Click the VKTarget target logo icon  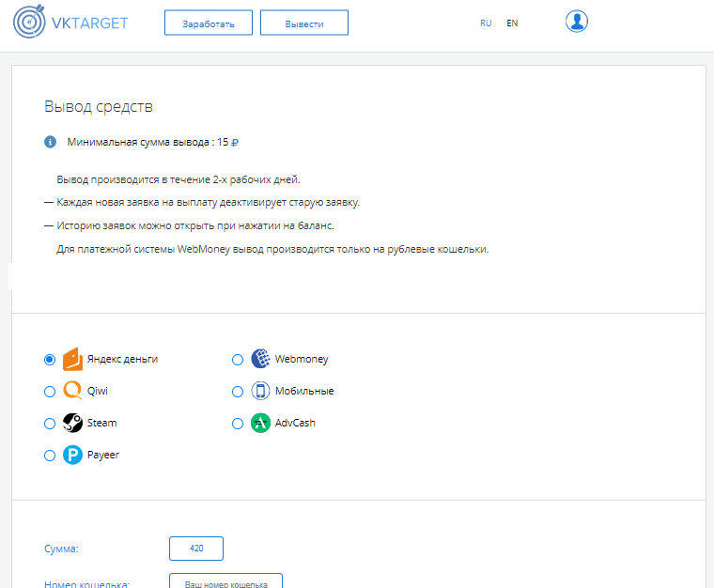[29, 22]
